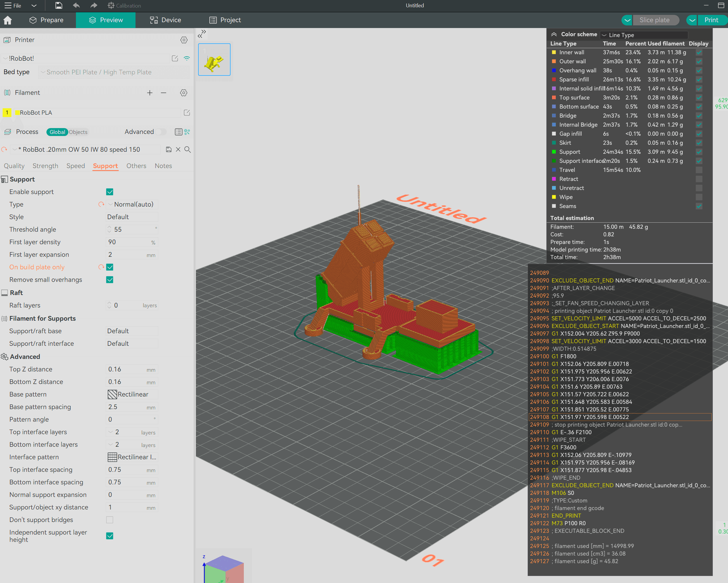Click the undo arrow icon
Image resolution: width=728 pixels, height=583 pixels.
pyautogui.click(x=76, y=6)
